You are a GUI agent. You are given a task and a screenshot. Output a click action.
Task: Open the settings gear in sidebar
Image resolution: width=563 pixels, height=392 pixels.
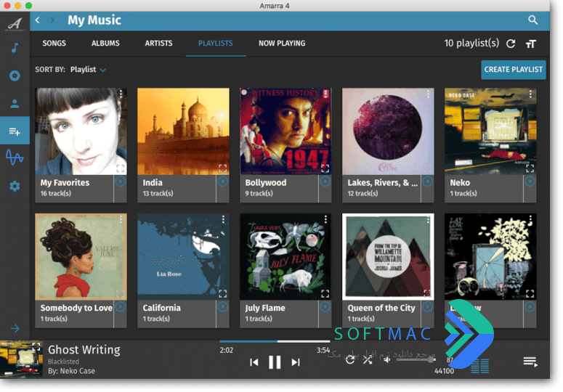tap(15, 186)
